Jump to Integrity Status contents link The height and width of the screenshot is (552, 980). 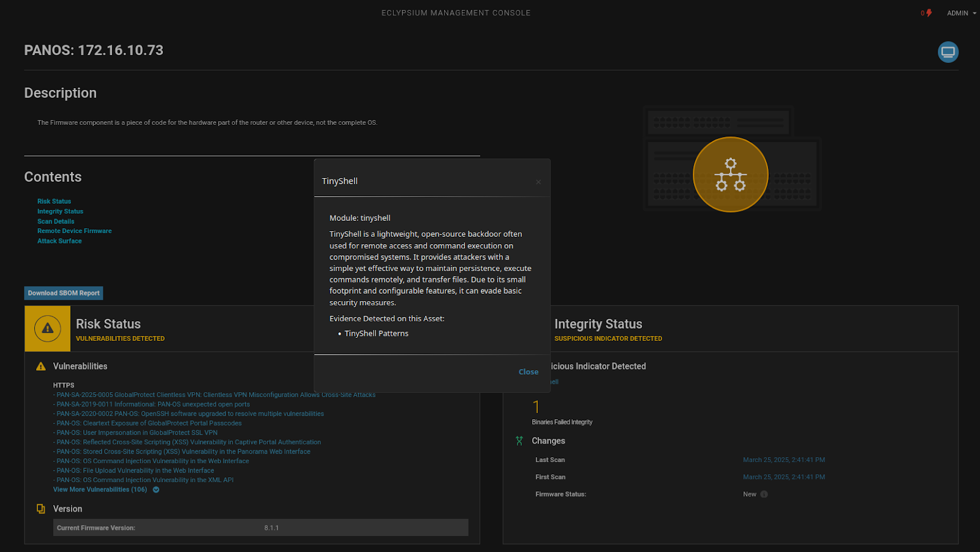[x=60, y=211]
